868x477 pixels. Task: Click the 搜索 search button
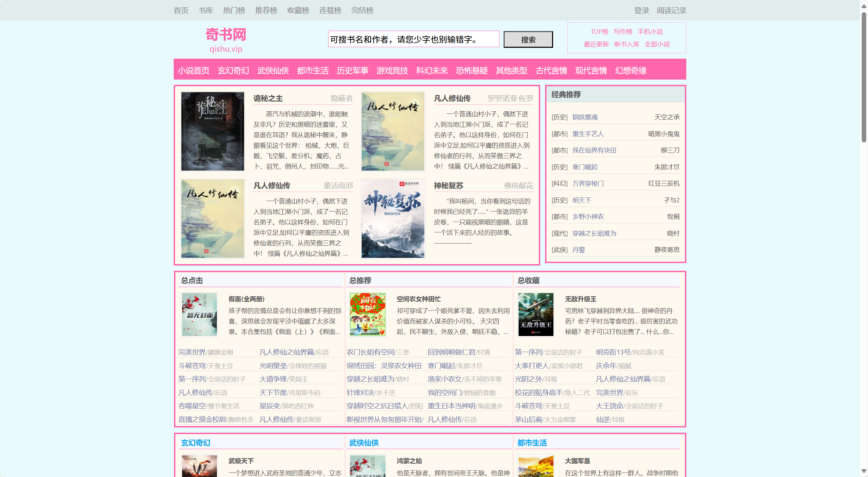(x=528, y=39)
